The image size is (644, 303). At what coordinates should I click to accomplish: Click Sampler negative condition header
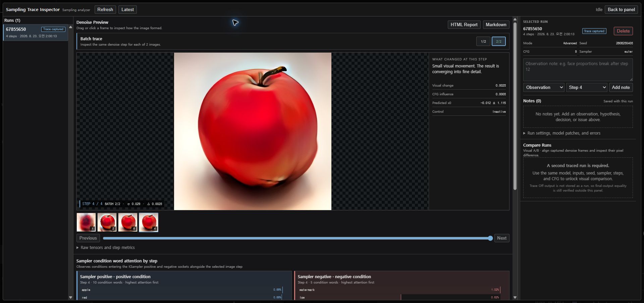(334, 277)
